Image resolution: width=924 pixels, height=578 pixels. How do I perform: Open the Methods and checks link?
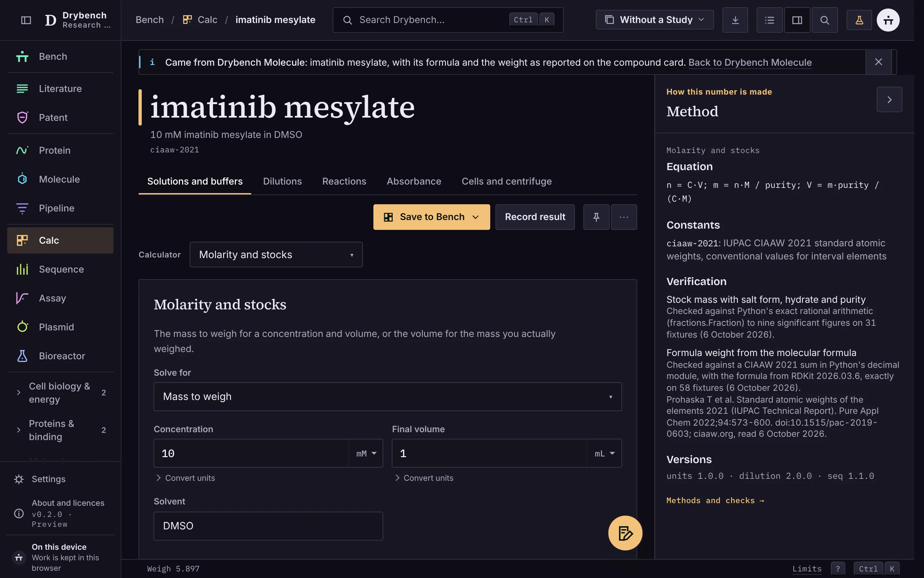point(715,500)
